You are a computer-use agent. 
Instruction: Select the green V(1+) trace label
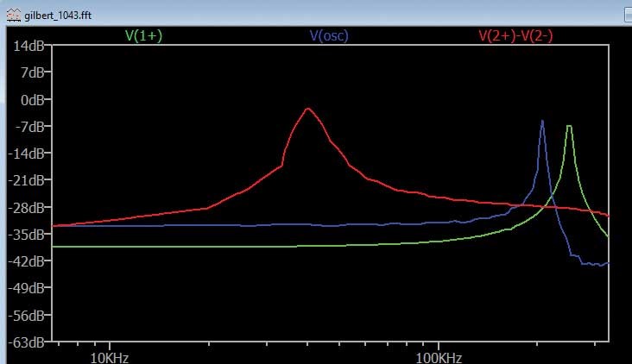click(143, 36)
